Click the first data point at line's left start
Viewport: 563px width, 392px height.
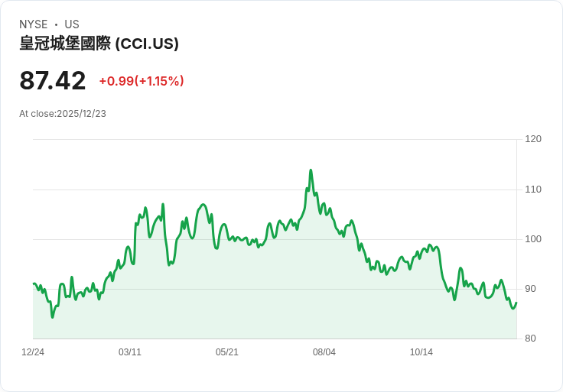(34, 283)
